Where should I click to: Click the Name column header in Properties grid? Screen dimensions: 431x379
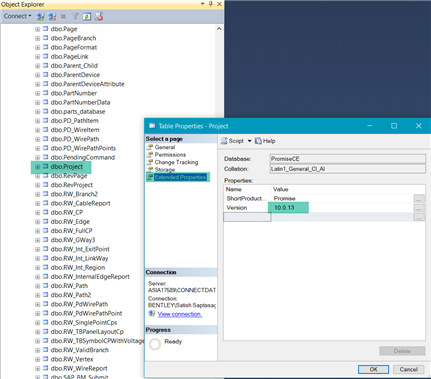pyautogui.click(x=247, y=189)
